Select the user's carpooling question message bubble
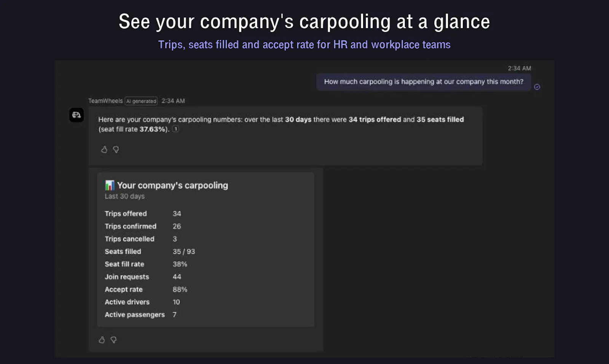 click(424, 82)
